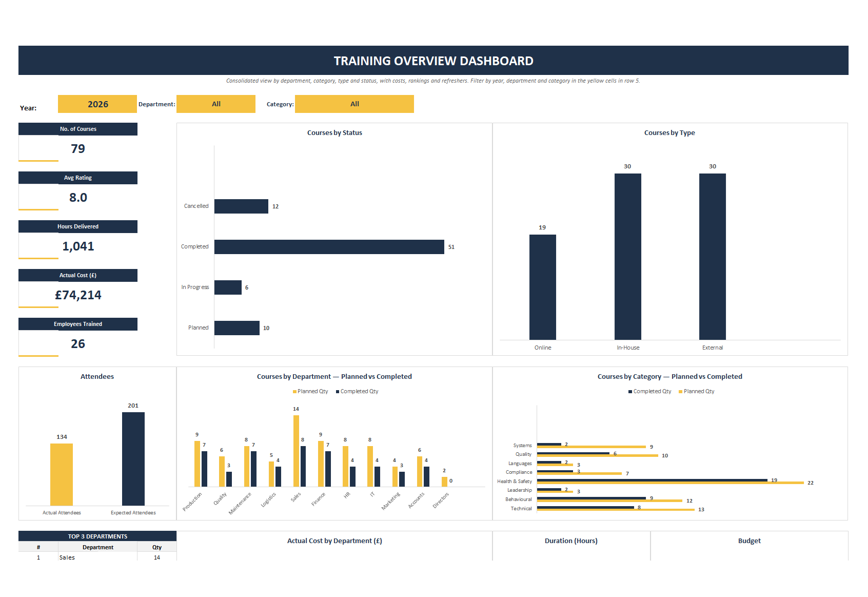This screenshot has width=868, height=597.
Task: Click the Technical category label
Action: click(x=521, y=509)
